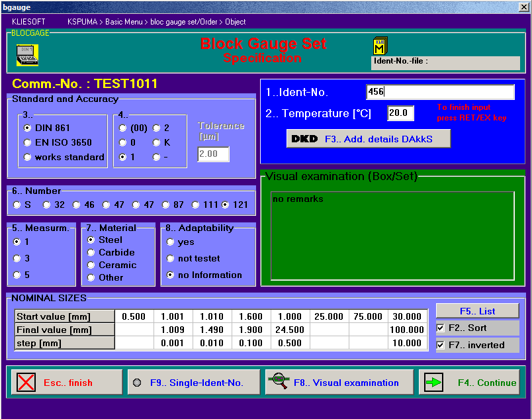Image resolution: width=532 pixels, height=419 pixels.
Task: Toggle the F2 Sort checkbox
Action: (441, 328)
